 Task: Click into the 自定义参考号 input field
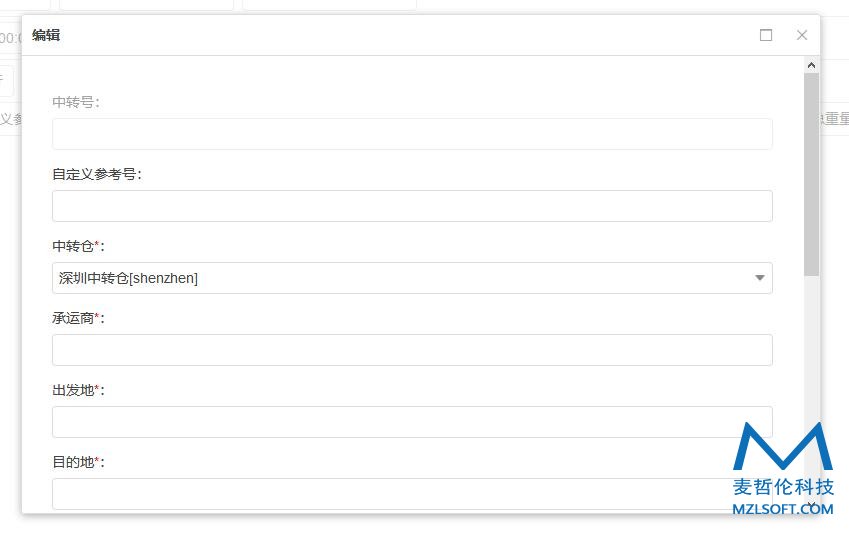click(x=412, y=206)
